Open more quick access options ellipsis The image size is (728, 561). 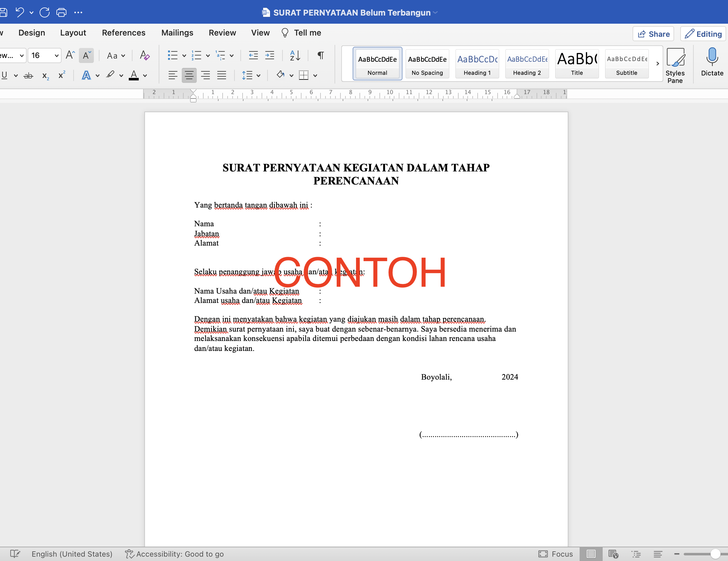78,12
